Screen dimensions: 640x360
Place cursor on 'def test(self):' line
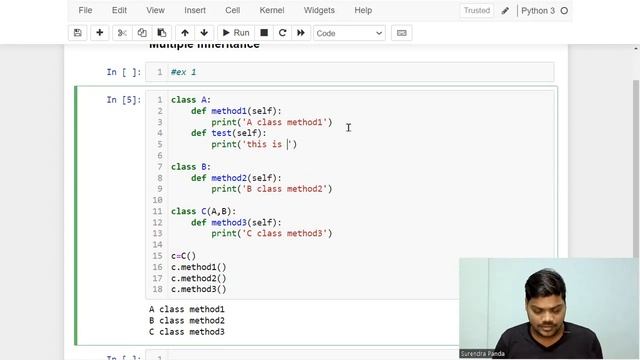point(229,133)
